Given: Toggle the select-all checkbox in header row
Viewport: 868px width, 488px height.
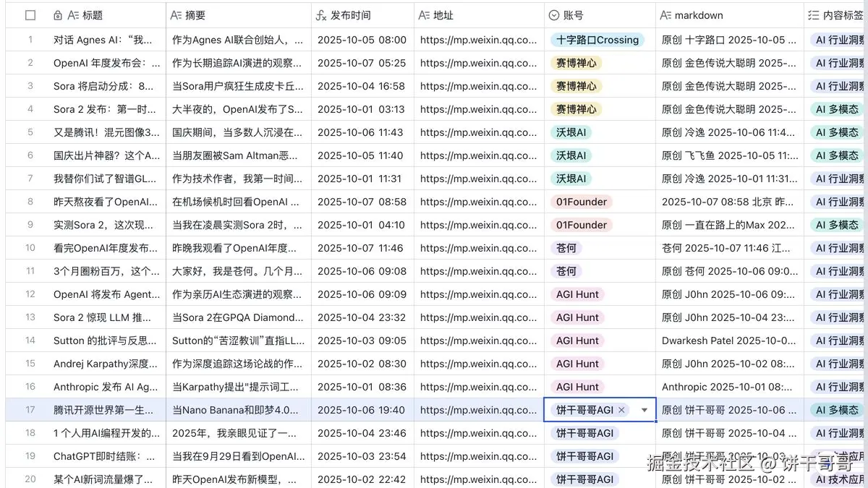Looking at the screenshot, I should (x=29, y=14).
